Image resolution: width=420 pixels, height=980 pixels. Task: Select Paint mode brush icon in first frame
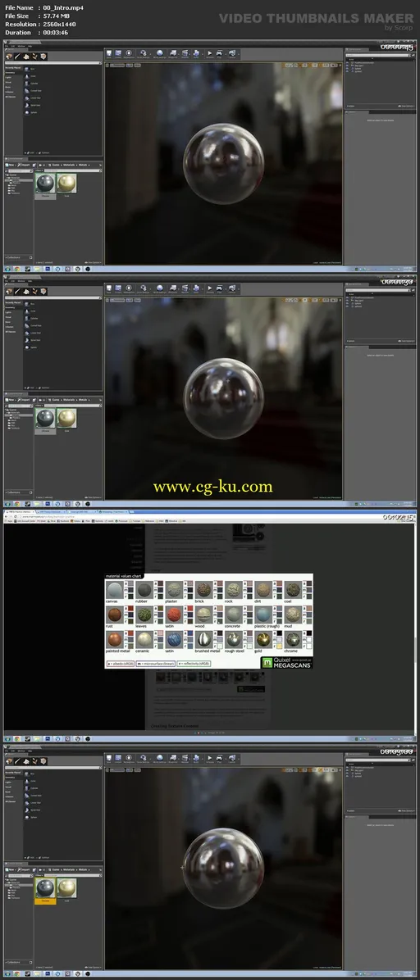(x=18, y=57)
